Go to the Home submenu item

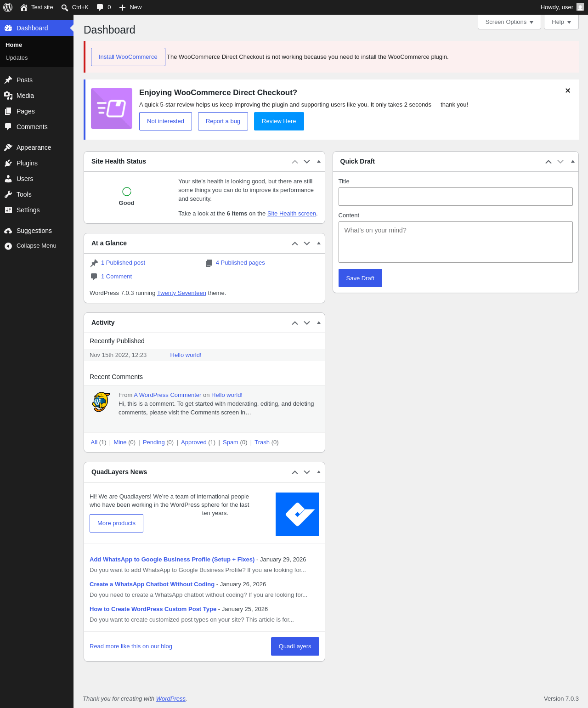tap(14, 45)
